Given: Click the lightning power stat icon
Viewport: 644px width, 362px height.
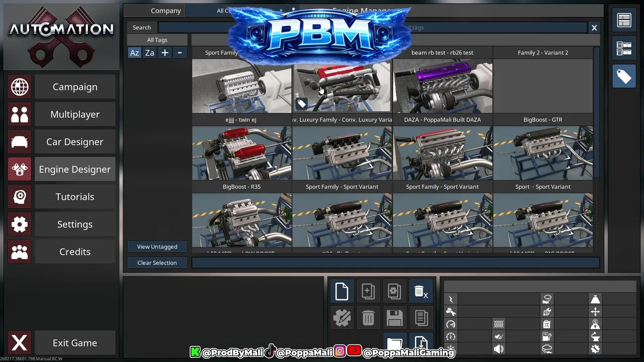Looking at the screenshot, I should pyautogui.click(x=451, y=300).
